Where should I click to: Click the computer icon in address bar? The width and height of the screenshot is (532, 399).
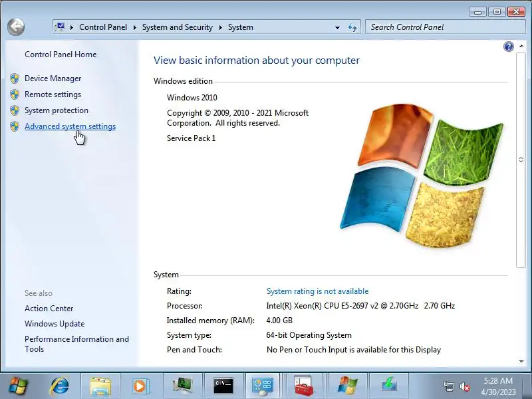coord(60,27)
